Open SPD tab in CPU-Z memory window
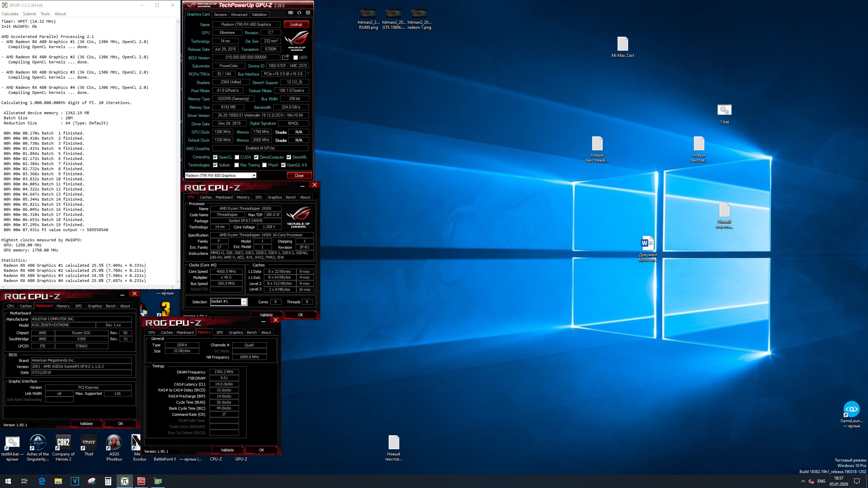The image size is (868, 488). tap(219, 332)
